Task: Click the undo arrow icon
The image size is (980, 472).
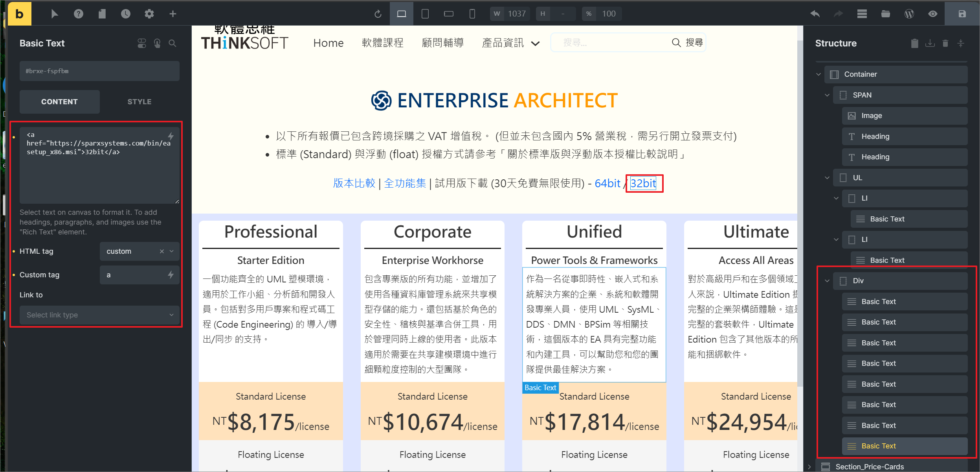Action: [815, 14]
